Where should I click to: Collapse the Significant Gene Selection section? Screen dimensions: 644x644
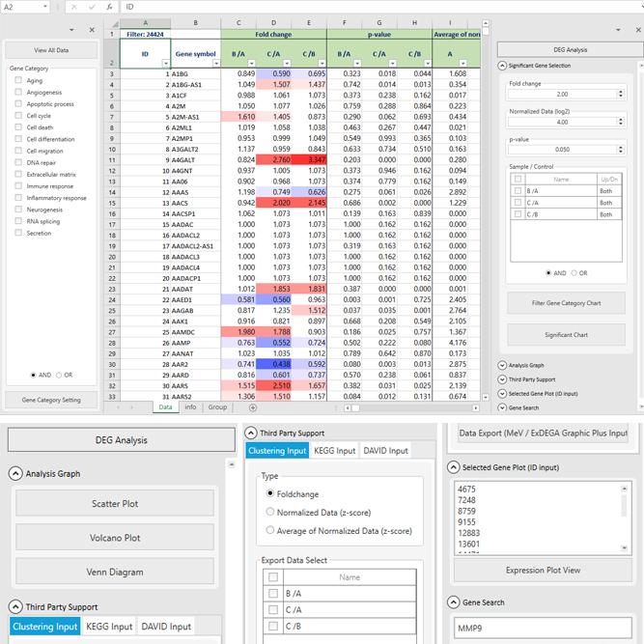[502, 66]
